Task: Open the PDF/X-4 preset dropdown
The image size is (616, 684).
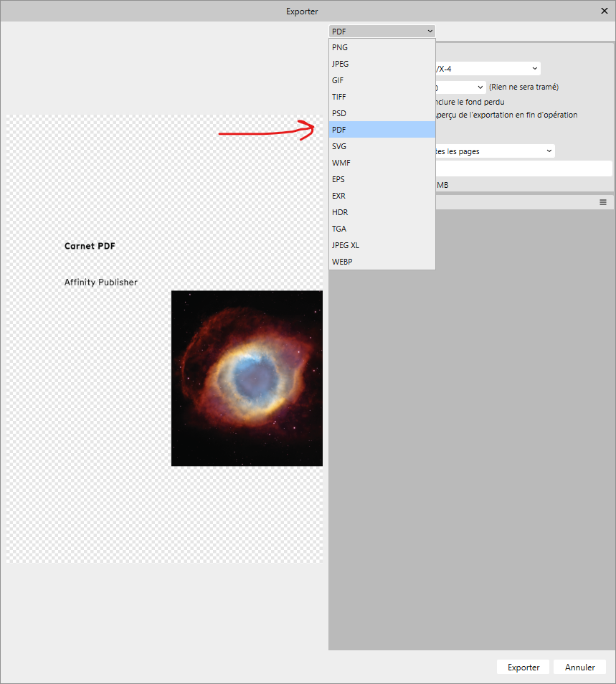Action: (x=488, y=68)
